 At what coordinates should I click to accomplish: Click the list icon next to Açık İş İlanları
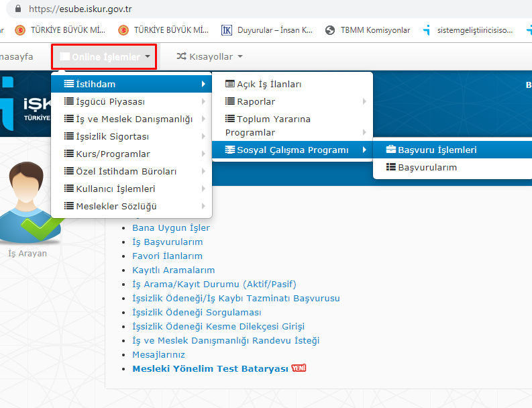tap(230, 85)
